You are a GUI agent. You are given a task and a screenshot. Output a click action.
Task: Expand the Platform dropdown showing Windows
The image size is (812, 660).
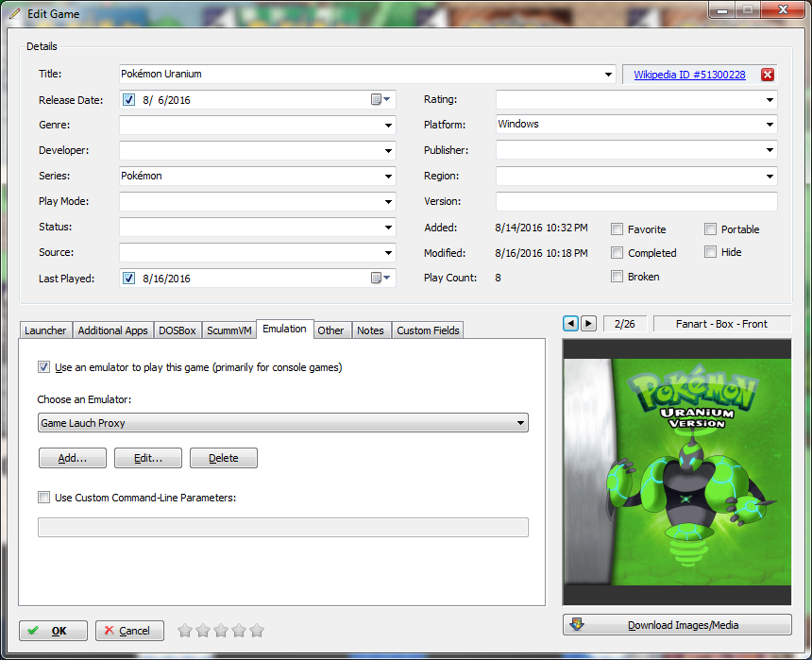(x=770, y=125)
